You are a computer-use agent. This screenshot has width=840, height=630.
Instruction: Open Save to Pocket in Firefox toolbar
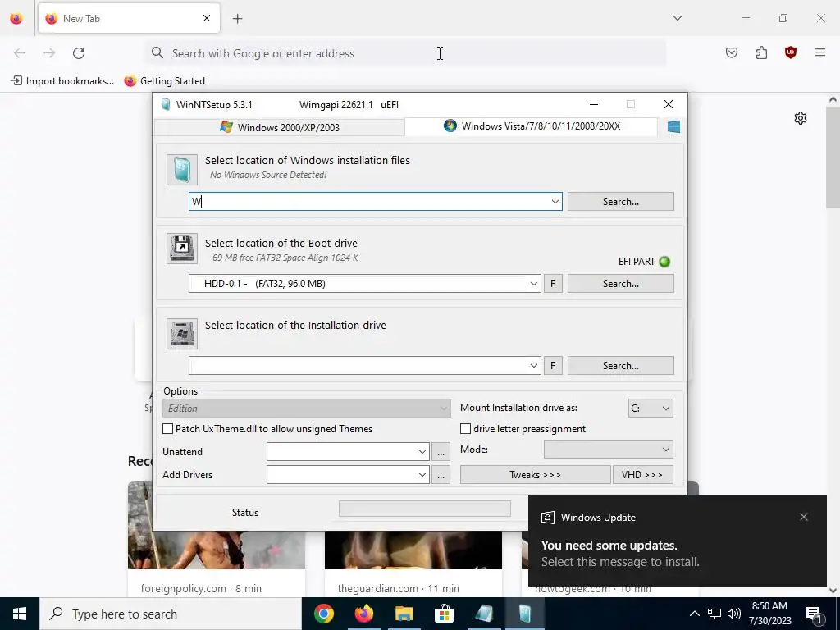point(731,52)
